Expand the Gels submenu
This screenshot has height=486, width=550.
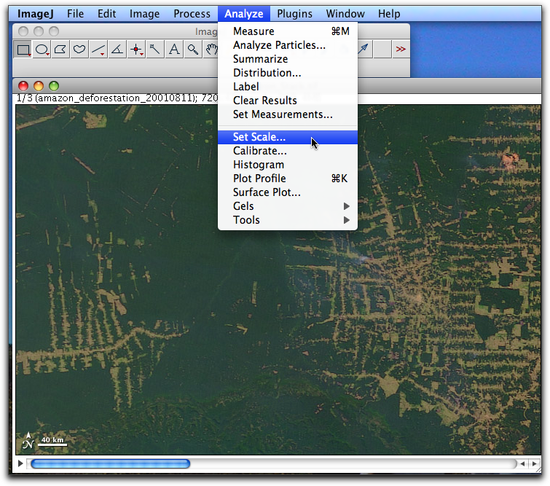(288, 206)
